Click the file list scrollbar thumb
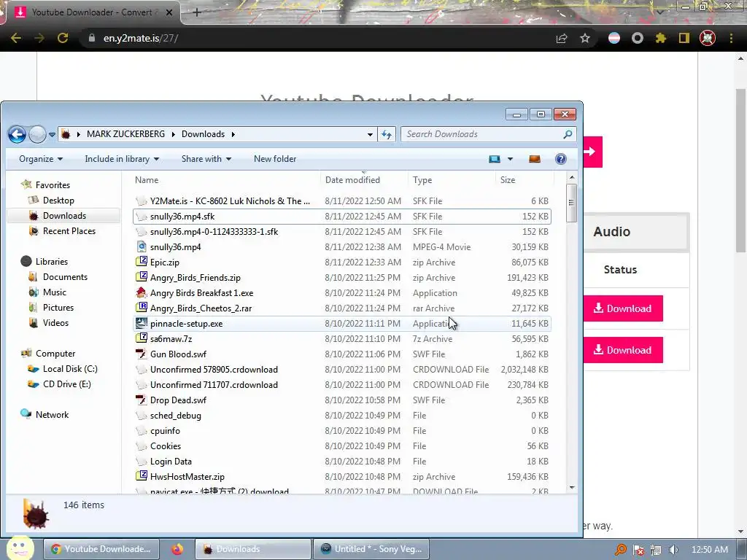The width and height of the screenshot is (747, 560). coord(572,203)
